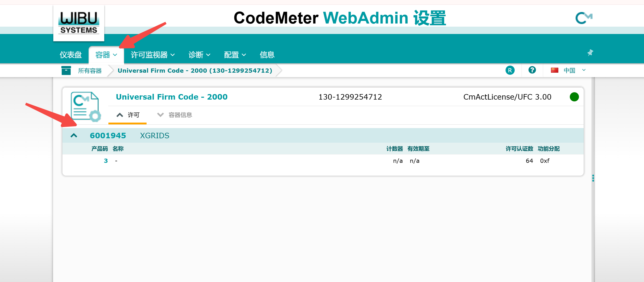Viewport: 644px width, 282px height.
Task: Select the 容器信息 tab
Action: tap(175, 115)
